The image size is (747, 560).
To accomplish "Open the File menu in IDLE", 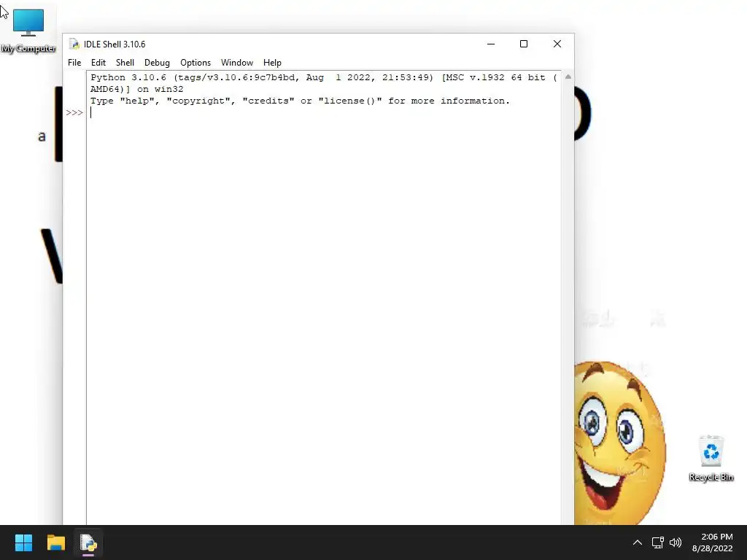I will 74,63.
